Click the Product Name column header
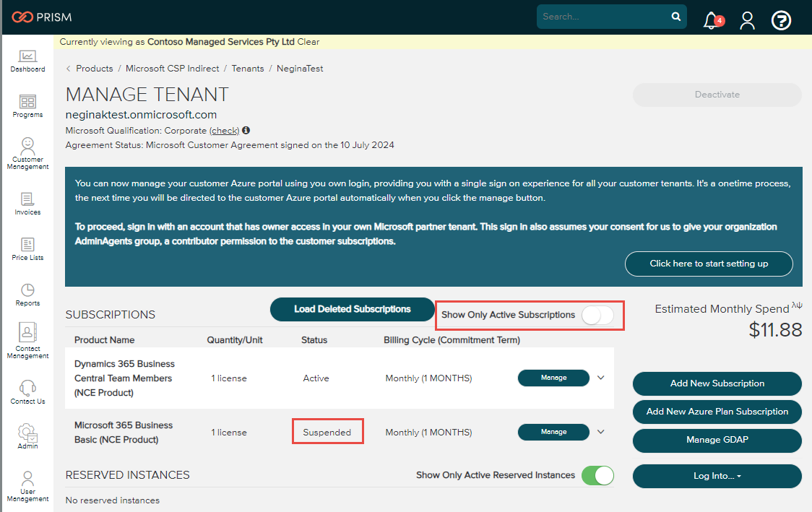This screenshot has width=812, height=512. click(105, 340)
